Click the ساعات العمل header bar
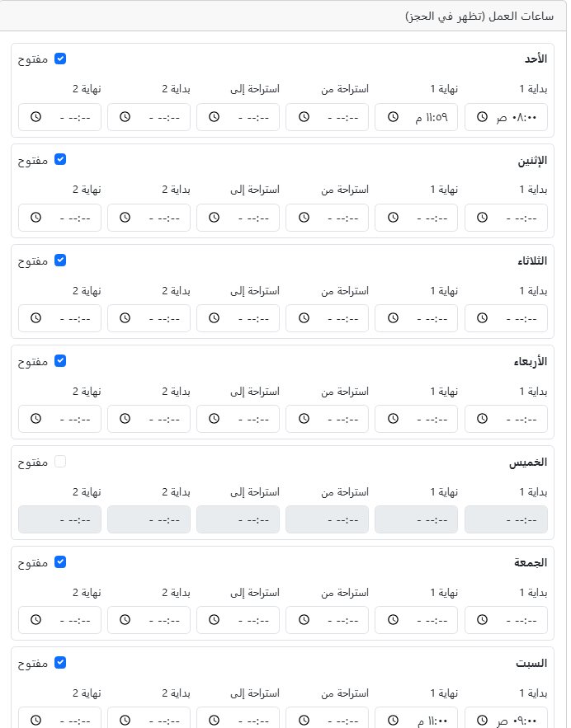The width and height of the screenshot is (571, 728). pos(285,16)
